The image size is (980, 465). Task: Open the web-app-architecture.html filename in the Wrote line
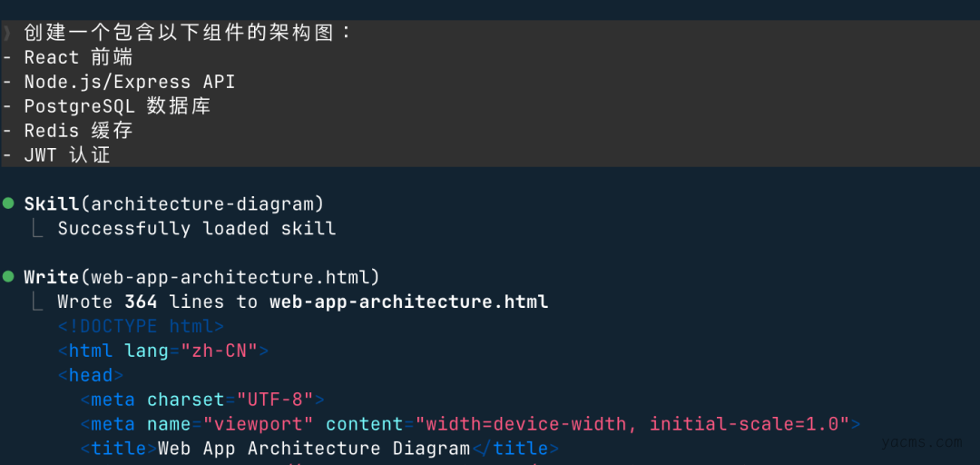[408, 302]
